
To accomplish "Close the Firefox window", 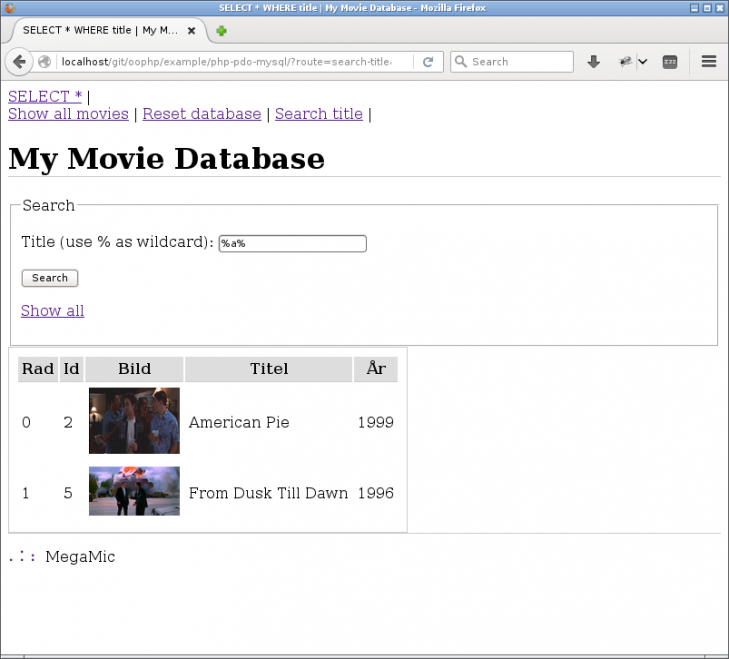I will pyautogui.click(x=719, y=8).
